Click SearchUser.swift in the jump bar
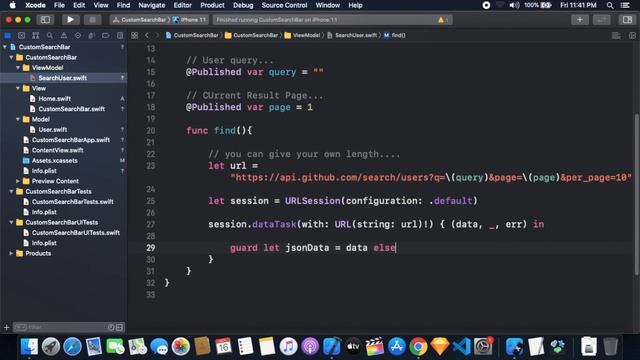 click(x=352, y=36)
